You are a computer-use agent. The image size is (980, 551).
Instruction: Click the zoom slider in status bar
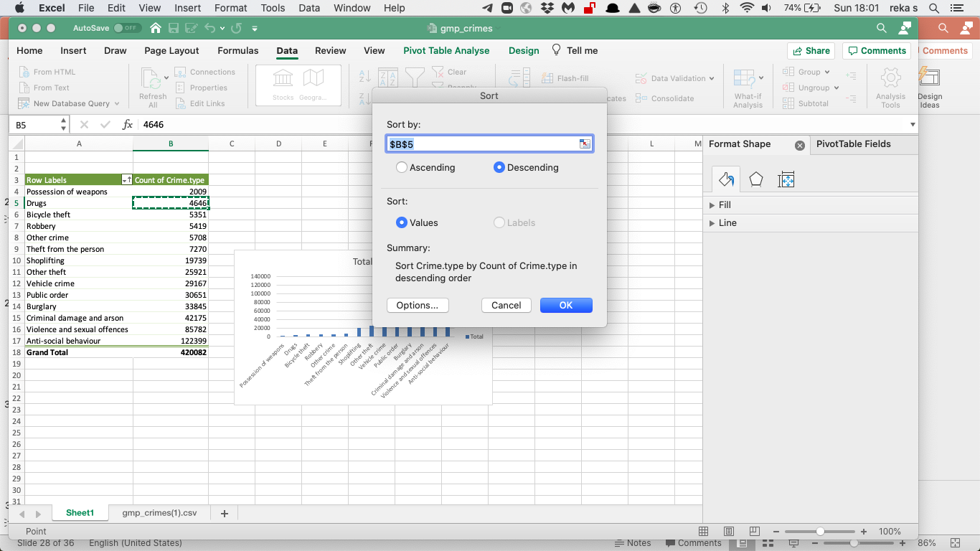click(820, 532)
